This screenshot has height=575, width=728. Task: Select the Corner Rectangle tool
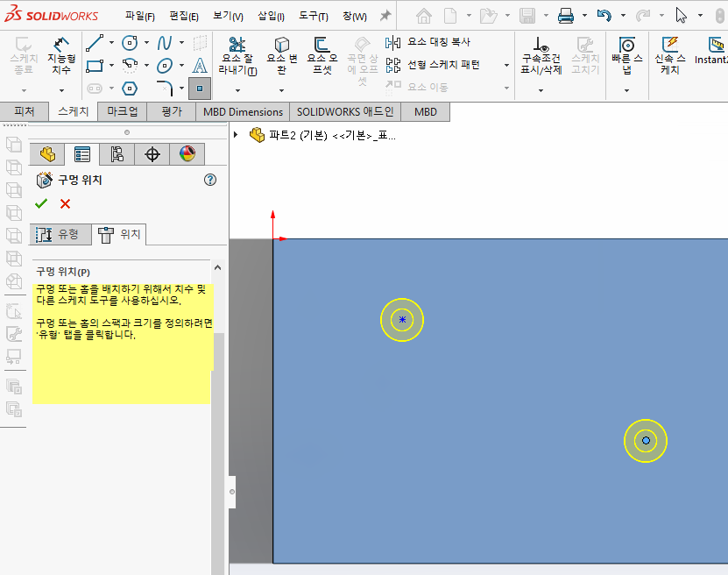coord(95,66)
